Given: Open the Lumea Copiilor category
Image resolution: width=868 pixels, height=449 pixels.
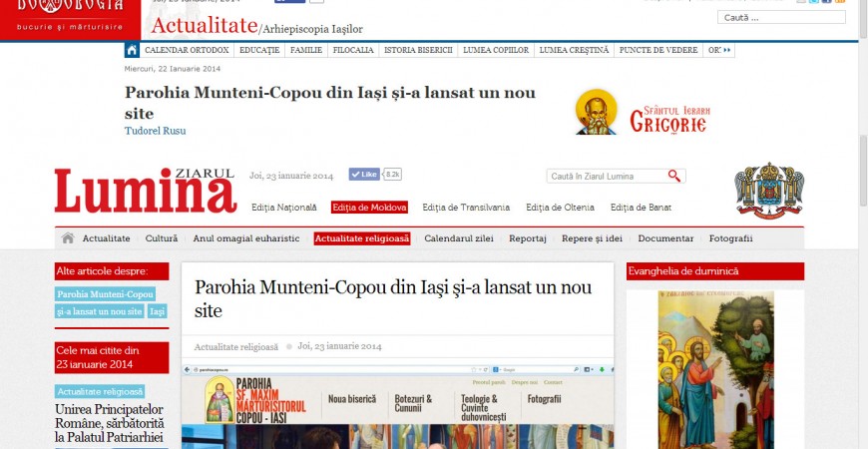Looking at the screenshot, I should pyautogui.click(x=496, y=50).
